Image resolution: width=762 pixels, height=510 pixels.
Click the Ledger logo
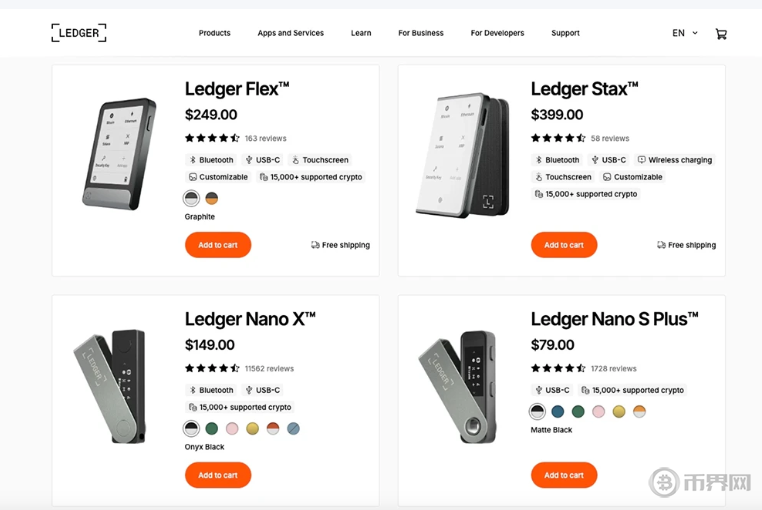[79, 33]
